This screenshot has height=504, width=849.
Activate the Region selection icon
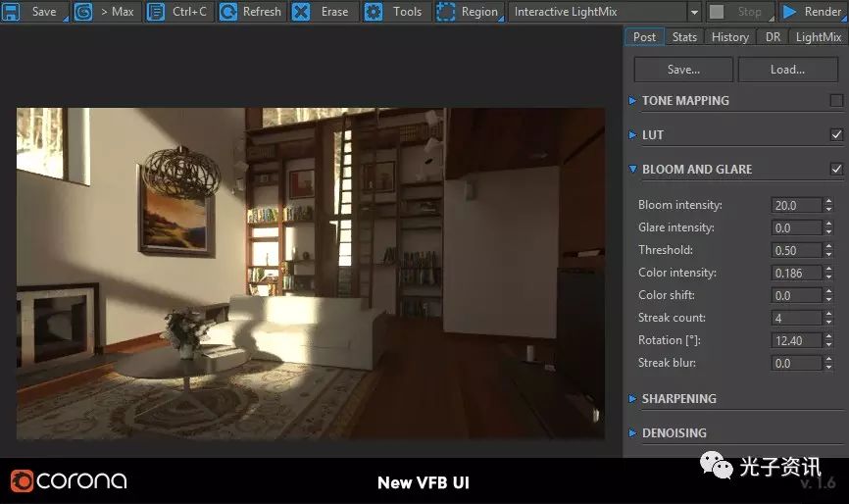pos(446,12)
